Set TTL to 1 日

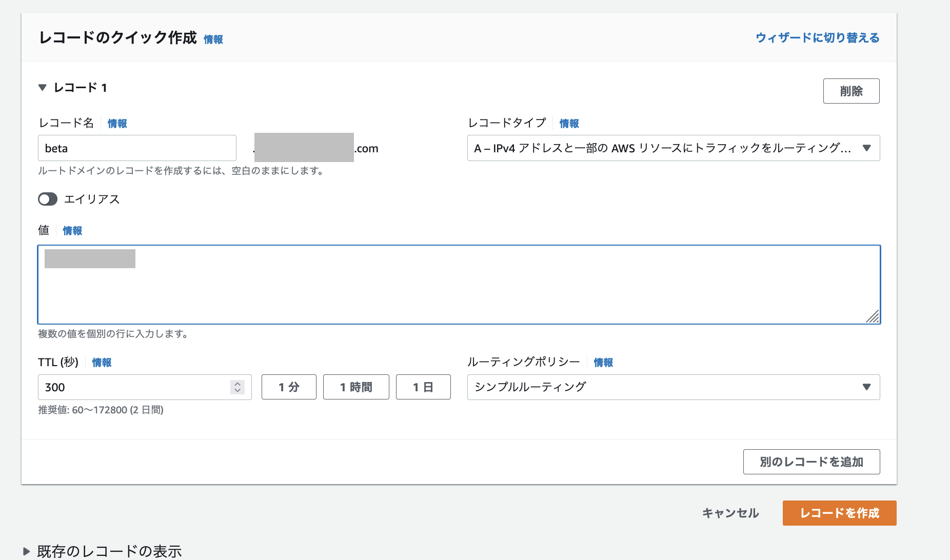click(423, 387)
